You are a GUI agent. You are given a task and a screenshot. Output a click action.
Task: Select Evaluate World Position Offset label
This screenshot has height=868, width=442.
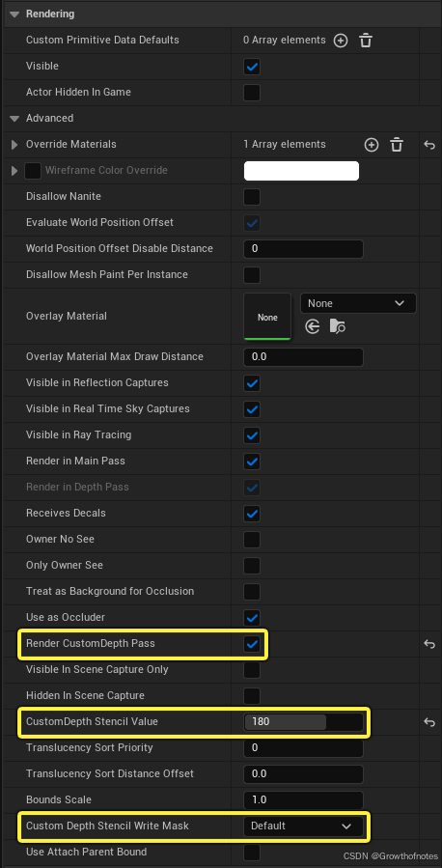click(99, 222)
